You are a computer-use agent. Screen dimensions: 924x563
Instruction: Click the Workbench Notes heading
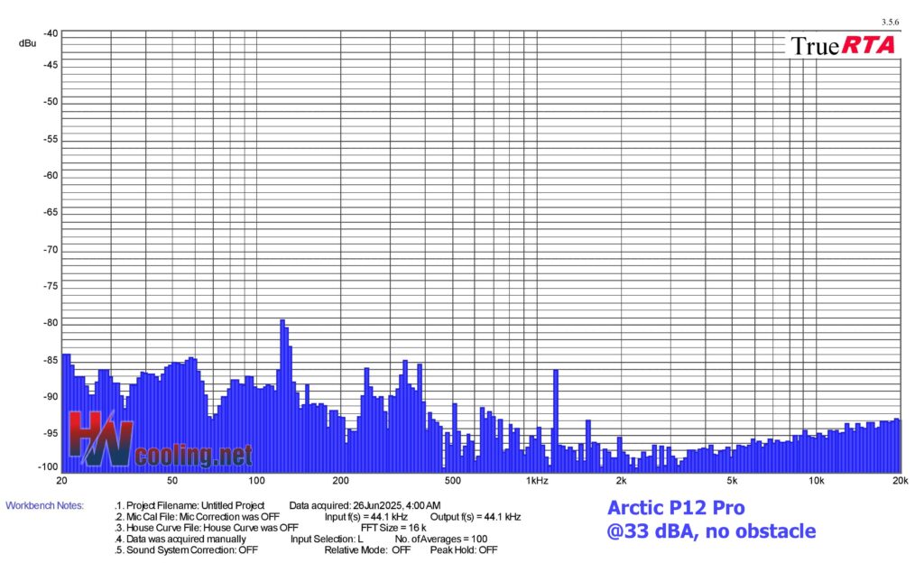(x=44, y=505)
